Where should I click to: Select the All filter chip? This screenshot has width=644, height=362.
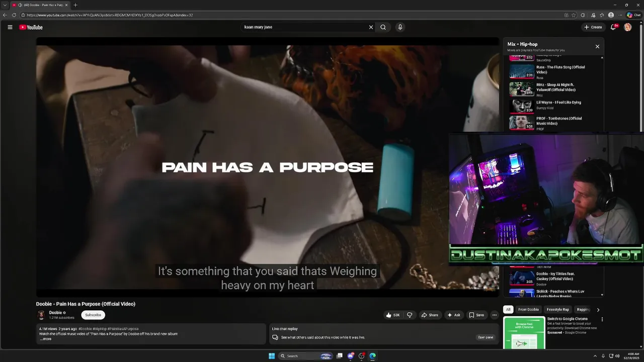[x=508, y=310]
